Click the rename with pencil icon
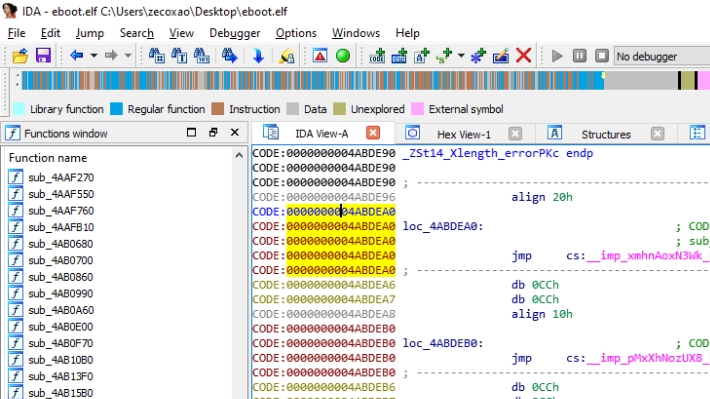Viewport: 710px width, 399px height. point(501,56)
